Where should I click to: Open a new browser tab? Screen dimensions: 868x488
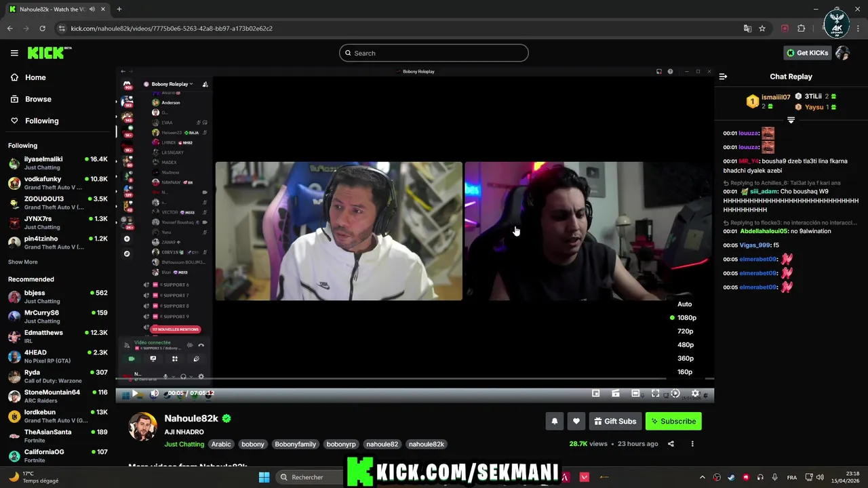point(119,9)
